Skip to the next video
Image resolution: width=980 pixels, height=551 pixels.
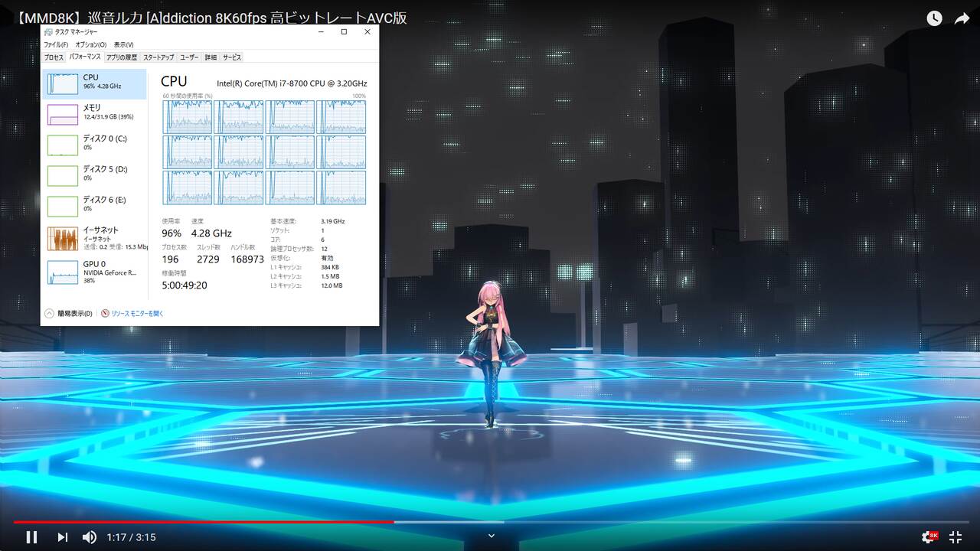tap(63, 537)
